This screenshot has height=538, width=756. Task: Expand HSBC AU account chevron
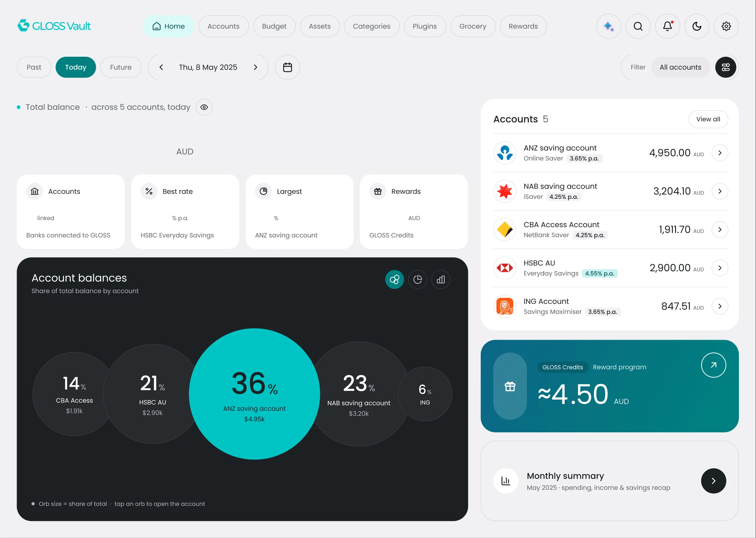coord(719,268)
